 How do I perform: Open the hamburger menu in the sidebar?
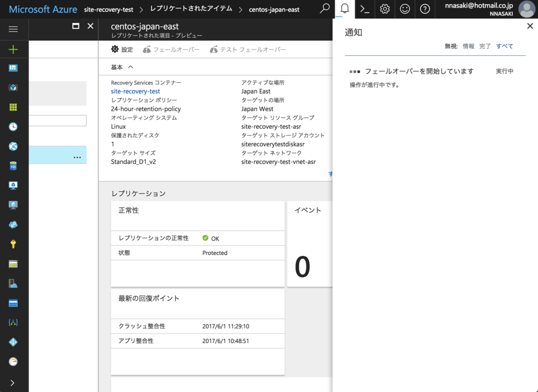[13, 29]
